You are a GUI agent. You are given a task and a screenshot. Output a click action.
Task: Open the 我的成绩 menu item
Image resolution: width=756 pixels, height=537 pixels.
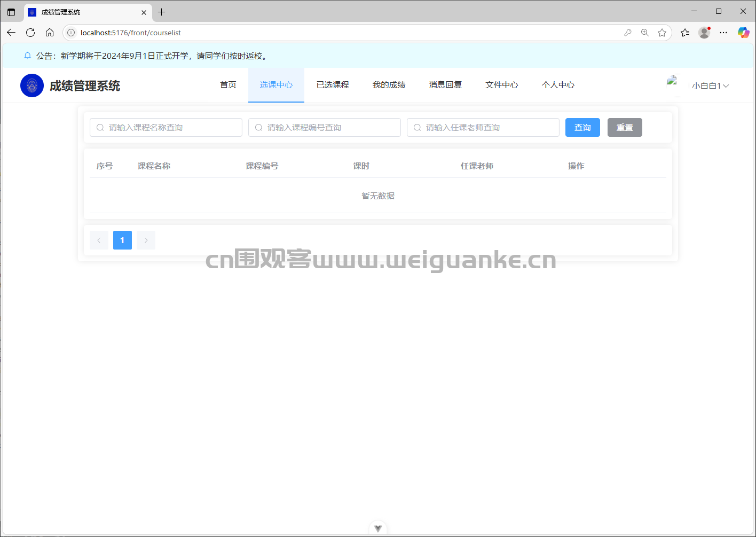[x=389, y=84]
